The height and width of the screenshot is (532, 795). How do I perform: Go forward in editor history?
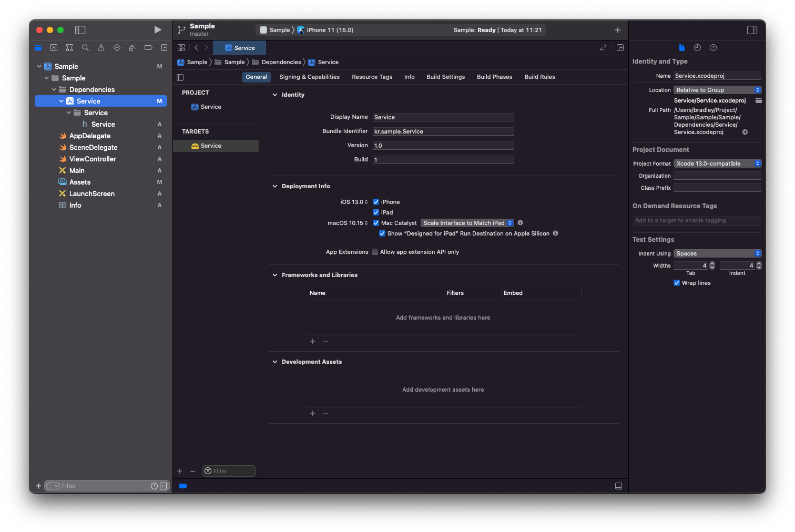[206, 48]
